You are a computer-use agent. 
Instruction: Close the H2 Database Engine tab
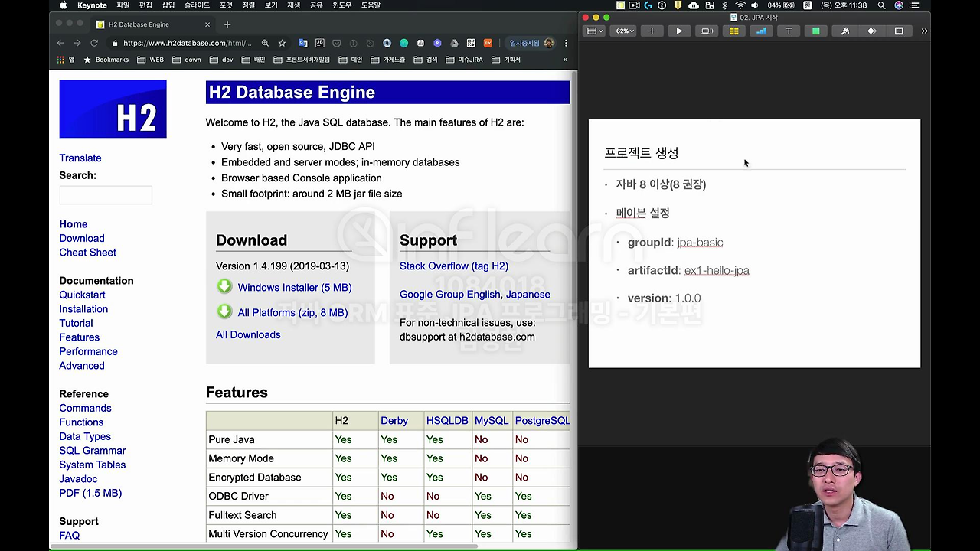[207, 24]
